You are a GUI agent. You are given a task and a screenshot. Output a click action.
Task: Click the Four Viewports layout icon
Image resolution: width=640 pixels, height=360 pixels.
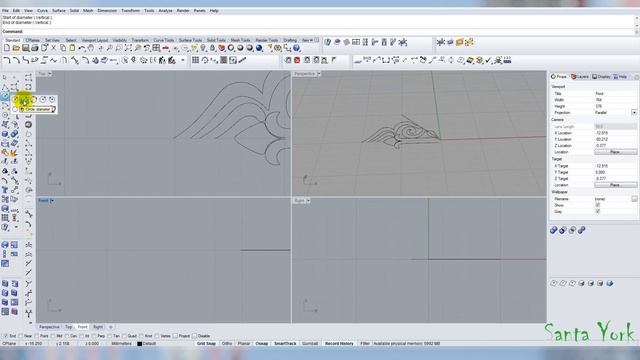tap(156, 48)
